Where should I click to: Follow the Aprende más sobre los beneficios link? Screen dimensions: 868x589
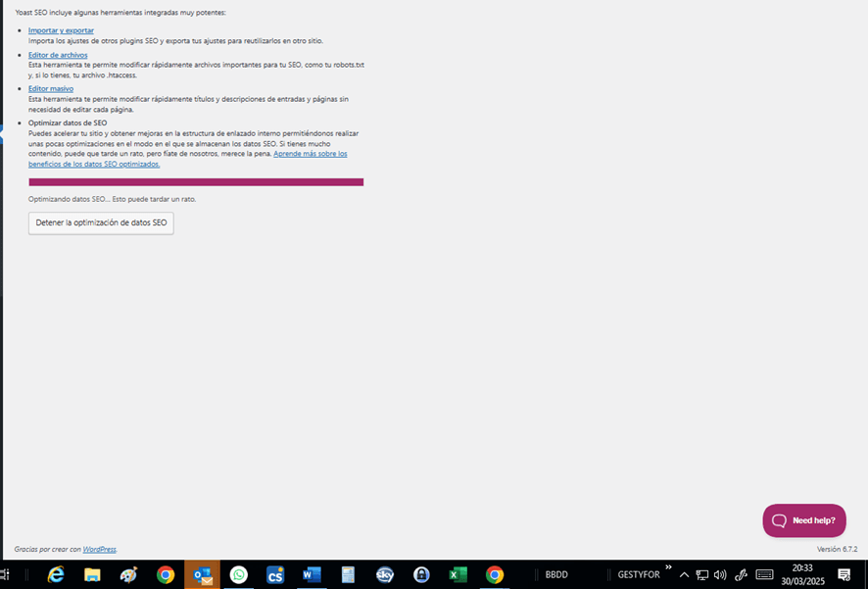(310, 154)
